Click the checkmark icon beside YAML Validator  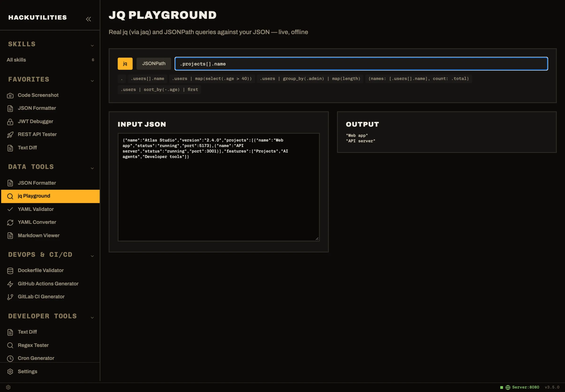(10, 209)
